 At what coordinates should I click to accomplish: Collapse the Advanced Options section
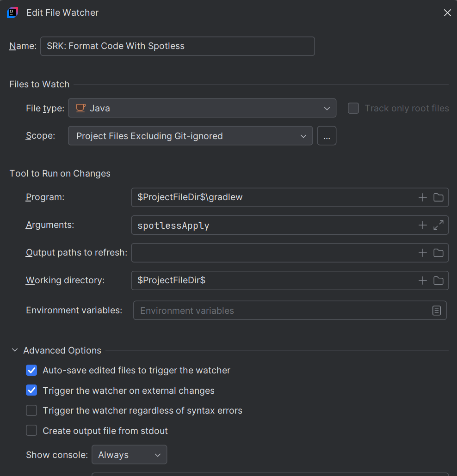point(15,350)
